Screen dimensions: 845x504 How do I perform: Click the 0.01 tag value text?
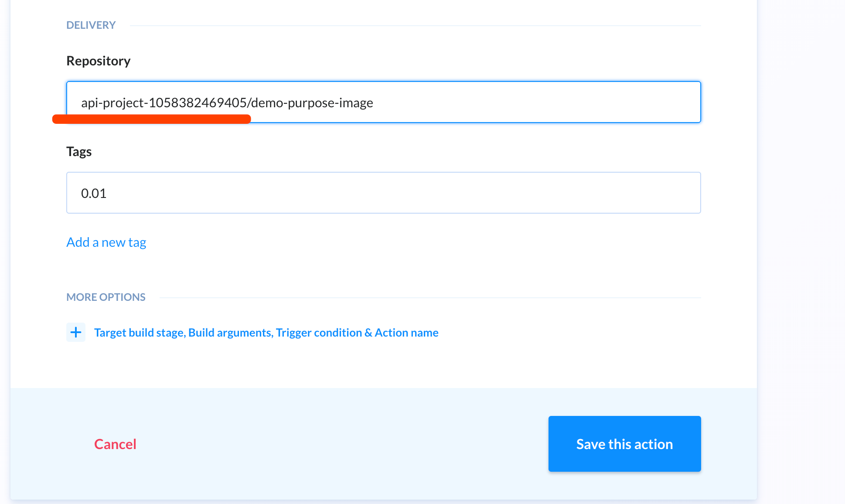(94, 193)
